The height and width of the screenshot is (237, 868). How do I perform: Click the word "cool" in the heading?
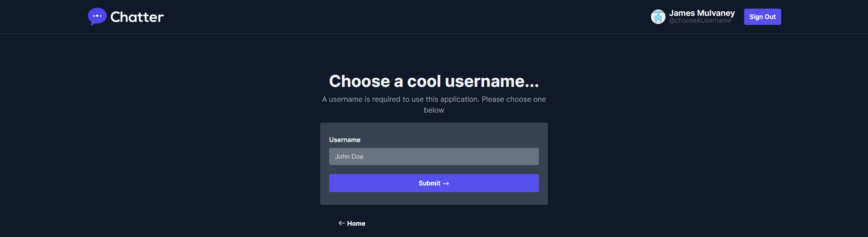424,81
